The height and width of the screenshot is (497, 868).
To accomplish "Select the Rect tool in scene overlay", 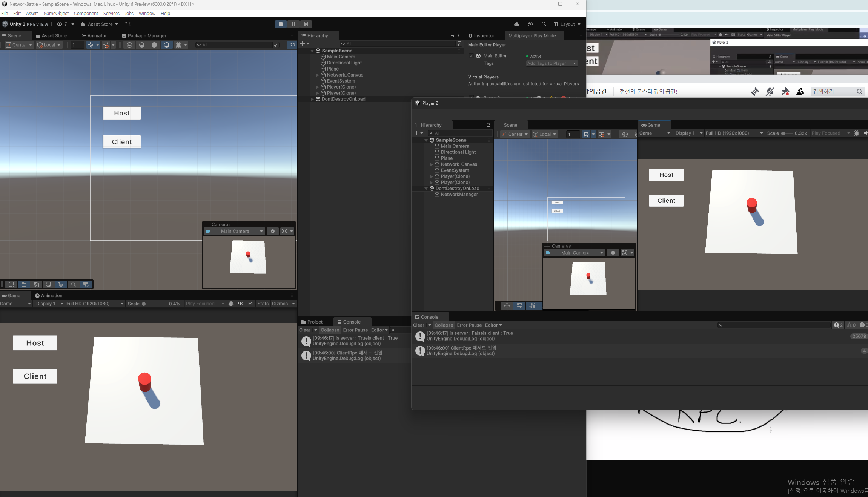I will click(x=11, y=284).
